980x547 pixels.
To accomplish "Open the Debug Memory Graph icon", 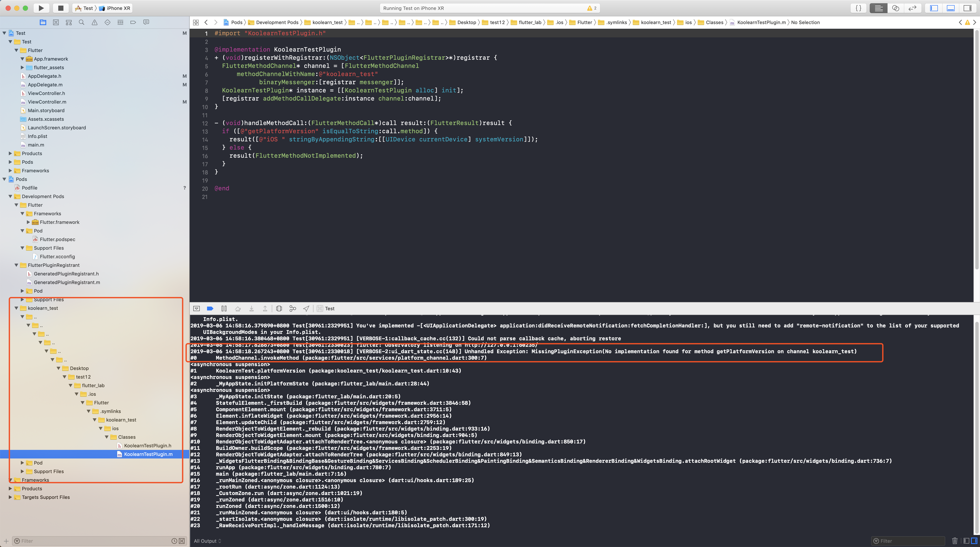I will coord(293,309).
